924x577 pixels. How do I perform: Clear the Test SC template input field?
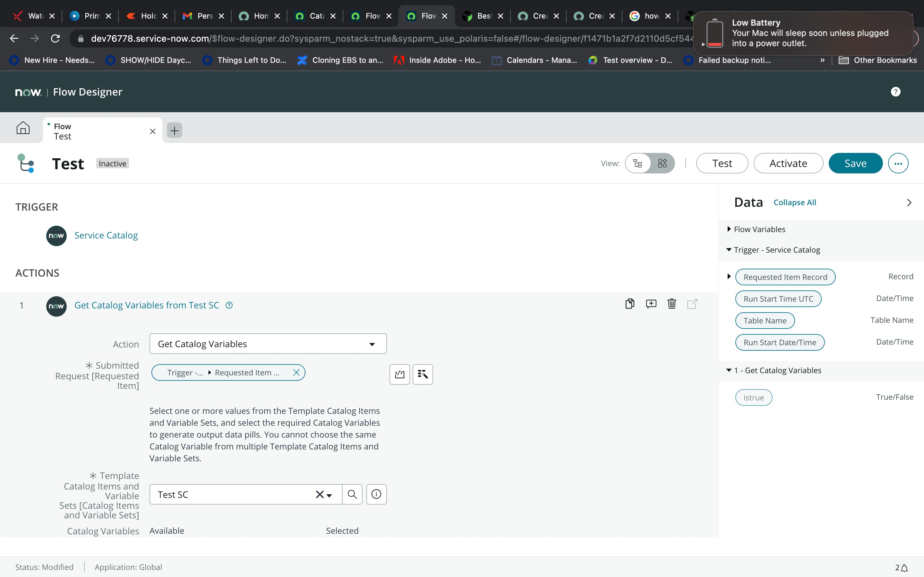[319, 494]
